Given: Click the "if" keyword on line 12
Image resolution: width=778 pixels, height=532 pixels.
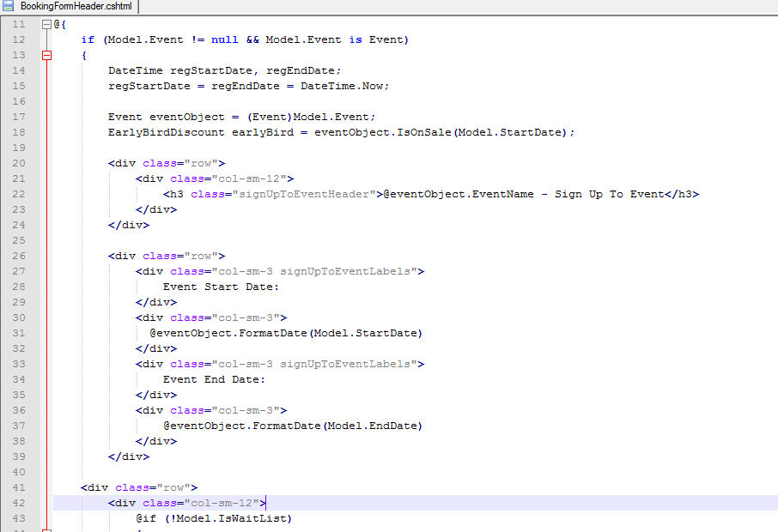Looking at the screenshot, I should click(88, 39).
